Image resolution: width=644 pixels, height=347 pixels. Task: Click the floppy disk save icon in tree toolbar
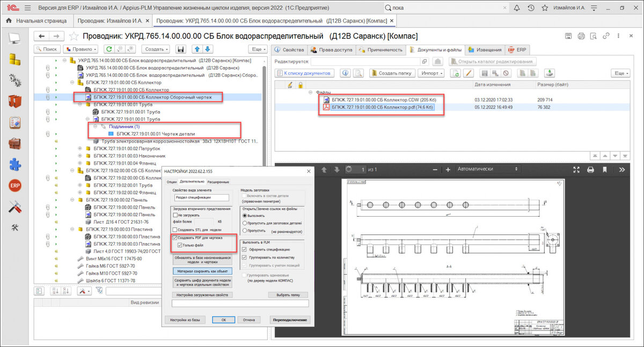181,49
